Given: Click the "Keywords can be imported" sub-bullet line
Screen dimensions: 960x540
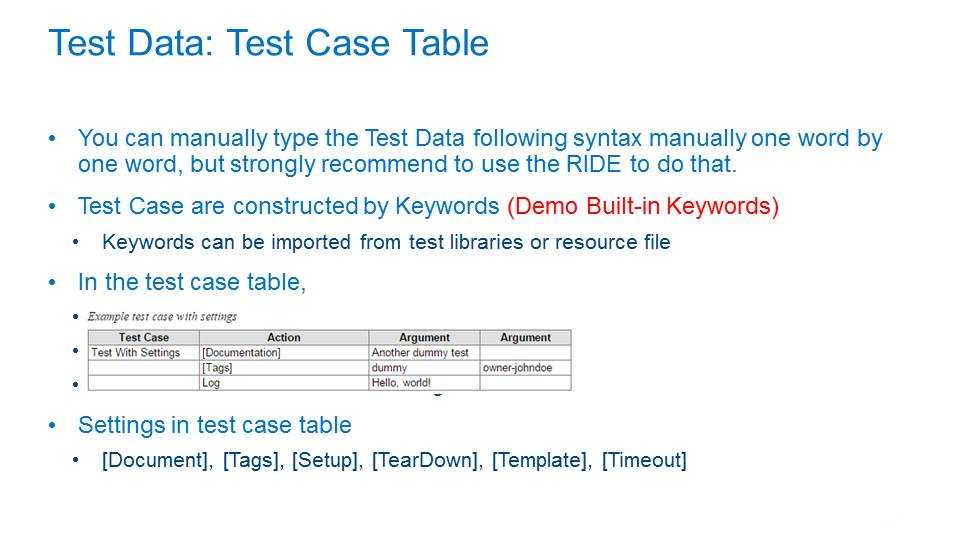Looking at the screenshot, I should (x=385, y=243).
